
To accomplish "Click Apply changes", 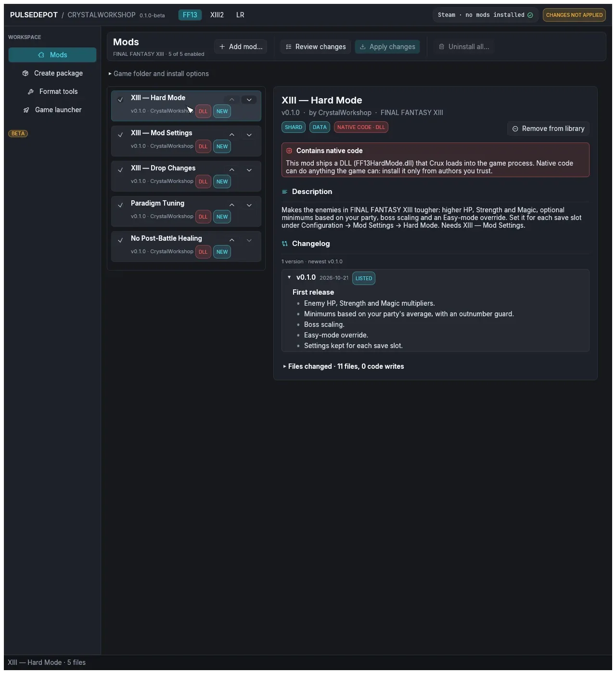I will [x=387, y=47].
